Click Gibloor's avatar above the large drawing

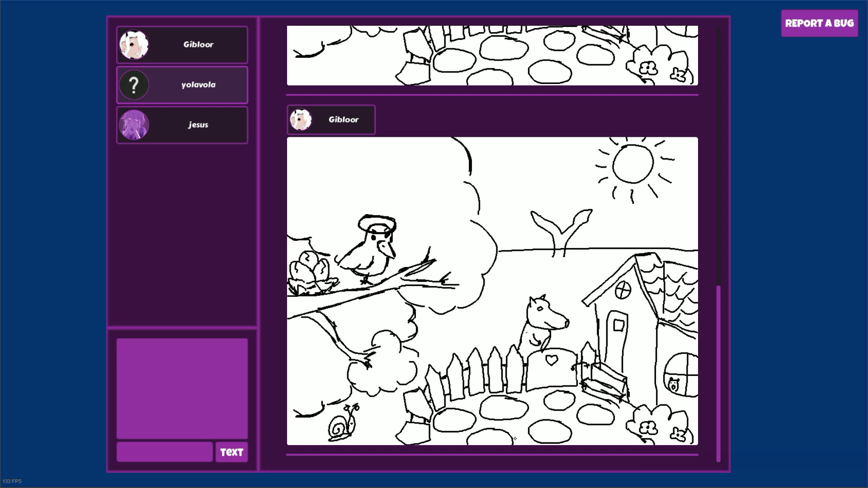[302, 119]
